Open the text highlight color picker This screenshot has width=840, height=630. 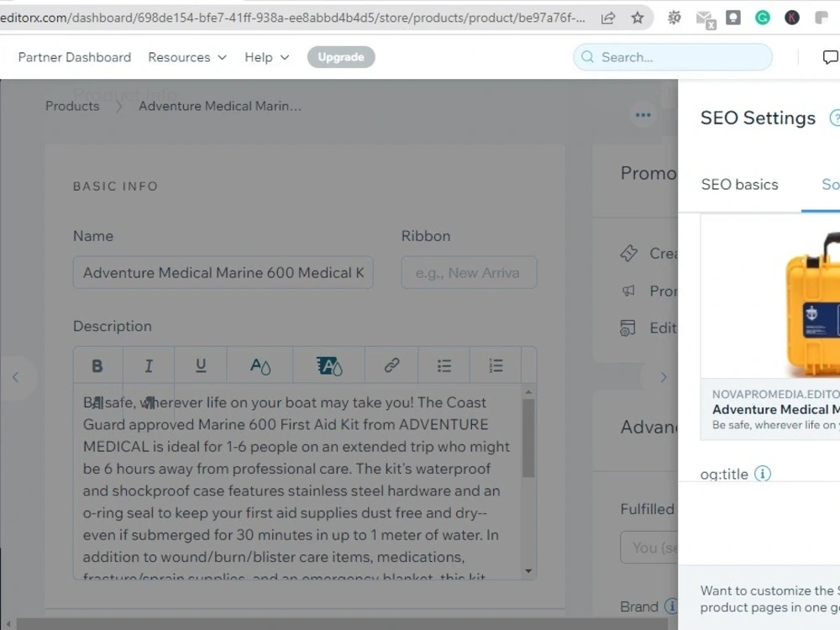pos(329,366)
